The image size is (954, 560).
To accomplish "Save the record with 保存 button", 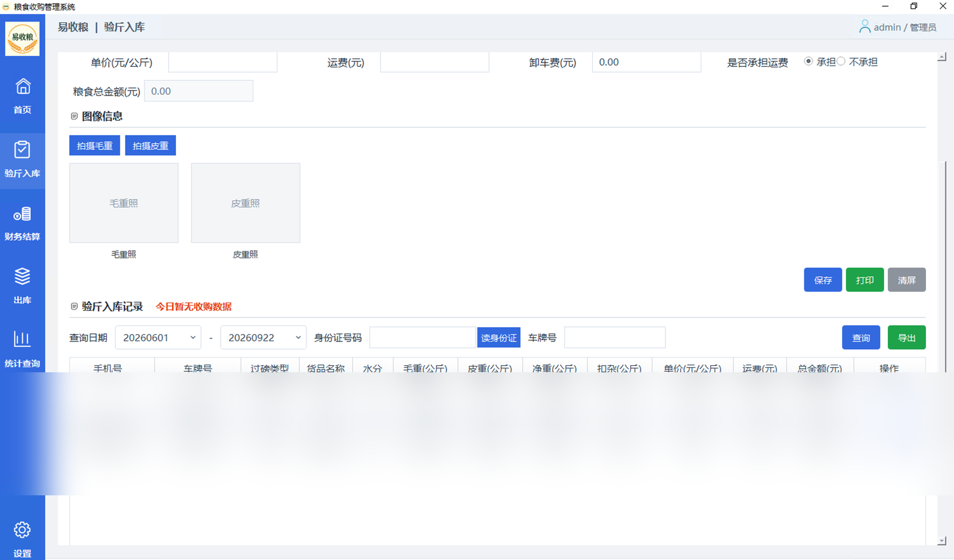I will pyautogui.click(x=823, y=280).
